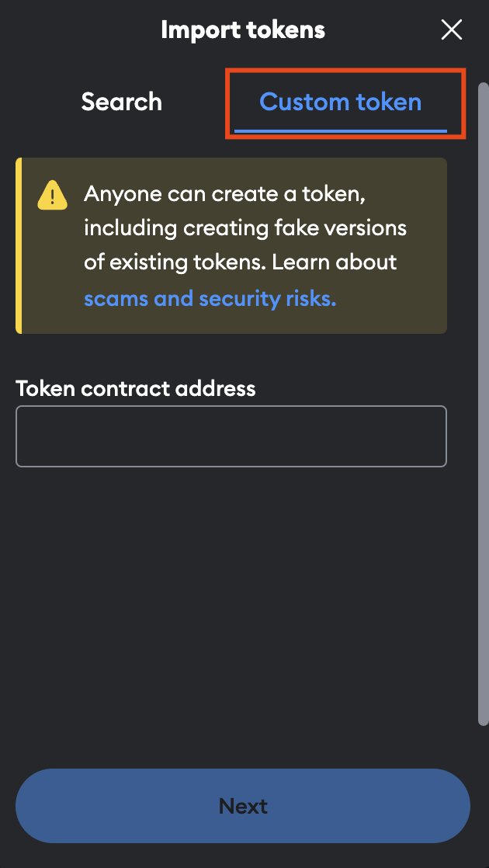Open the scams and security risks link
This screenshot has width=489, height=868.
tap(210, 299)
